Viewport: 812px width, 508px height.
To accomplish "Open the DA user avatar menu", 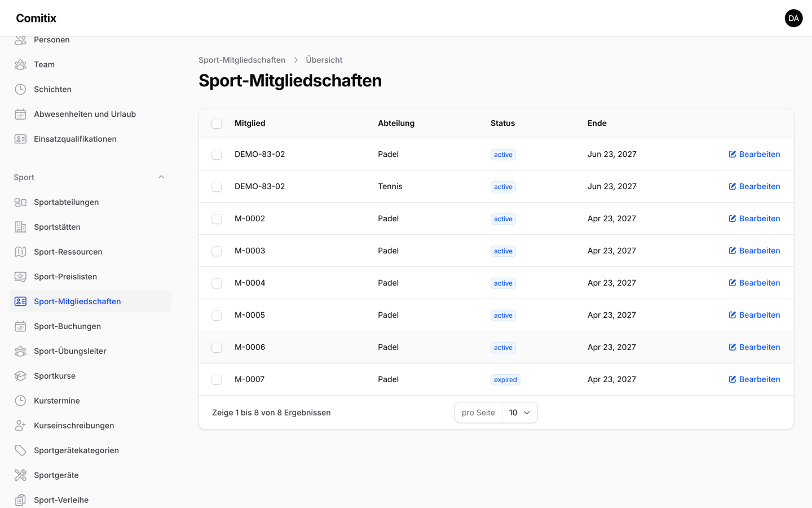I will click(793, 18).
